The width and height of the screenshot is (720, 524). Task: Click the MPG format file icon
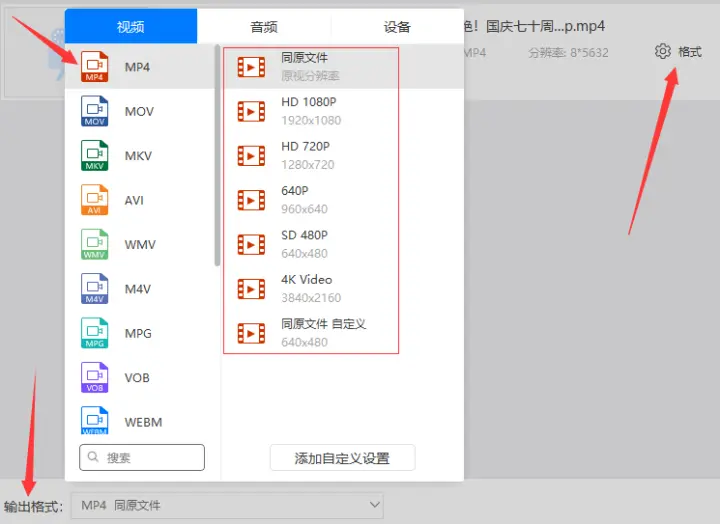tap(94, 333)
